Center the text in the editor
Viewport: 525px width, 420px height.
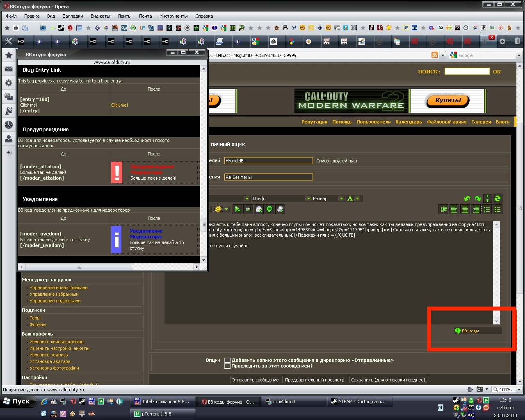(x=465, y=210)
